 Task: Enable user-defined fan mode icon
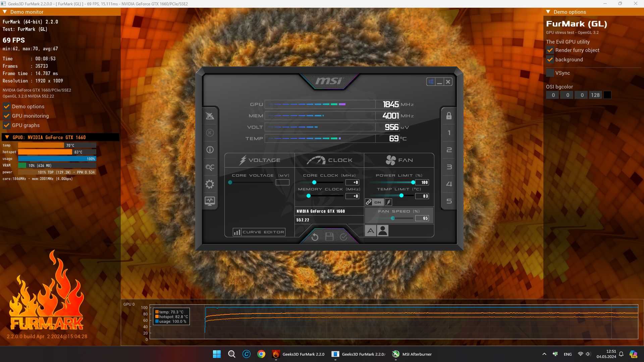coord(383,231)
